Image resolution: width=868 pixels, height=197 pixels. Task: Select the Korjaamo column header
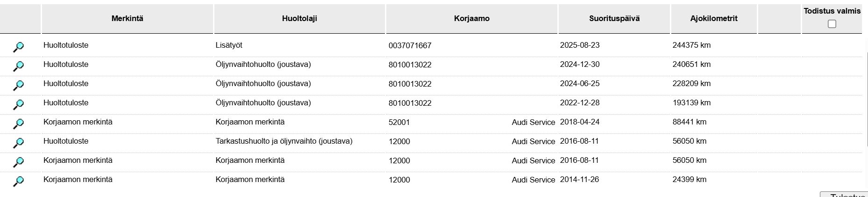click(472, 19)
